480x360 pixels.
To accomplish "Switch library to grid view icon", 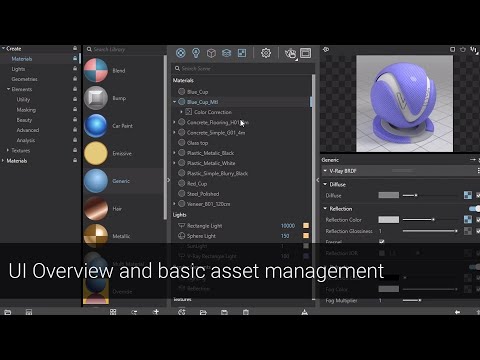I will (113, 312).
